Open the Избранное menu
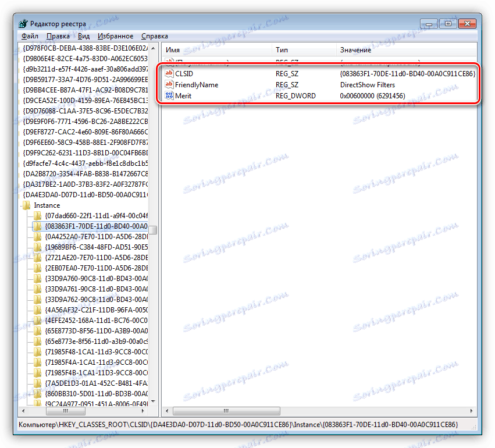495x448 pixels. point(115,36)
